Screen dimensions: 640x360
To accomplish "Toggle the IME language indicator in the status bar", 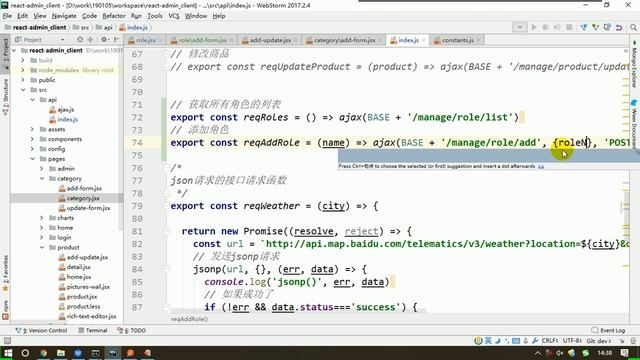I will (x=488, y=341).
